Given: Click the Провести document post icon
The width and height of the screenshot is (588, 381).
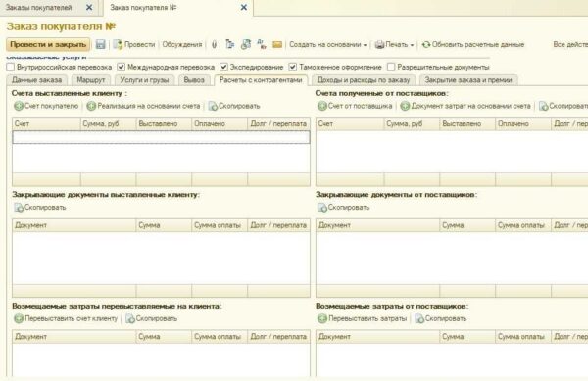Looking at the screenshot, I should coord(118,45).
